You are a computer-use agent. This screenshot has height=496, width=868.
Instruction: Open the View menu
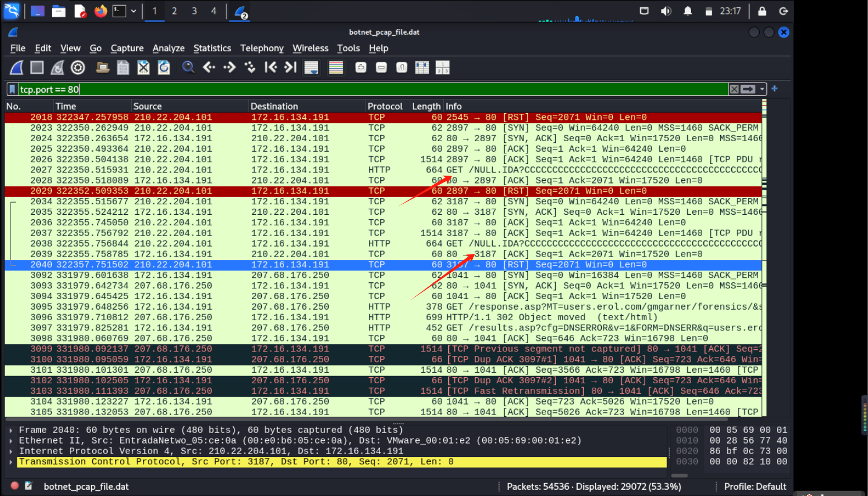click(x=70, y=49)
